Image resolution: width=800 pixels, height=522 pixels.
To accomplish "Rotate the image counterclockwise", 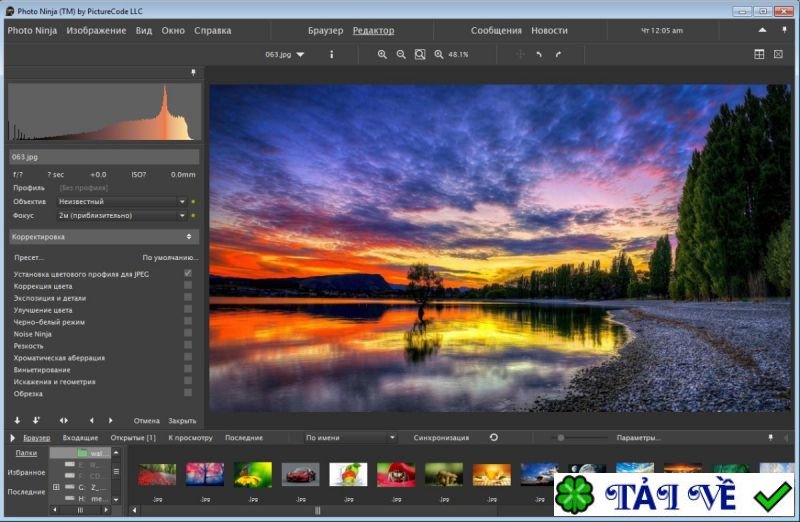I will (x=539, y=54).
